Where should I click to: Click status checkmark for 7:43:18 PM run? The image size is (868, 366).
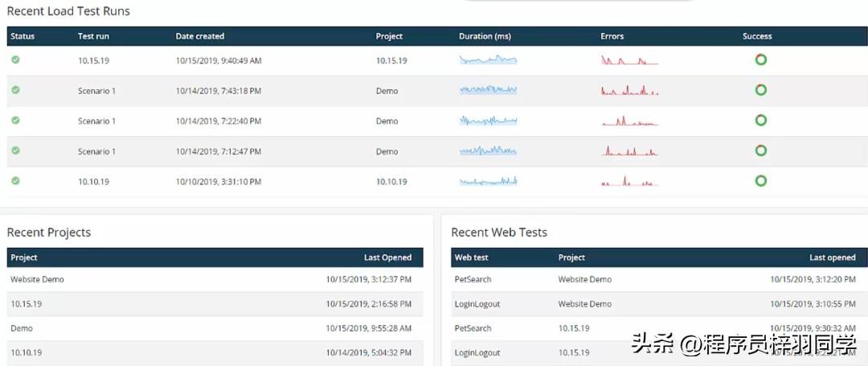coord(15,90)
